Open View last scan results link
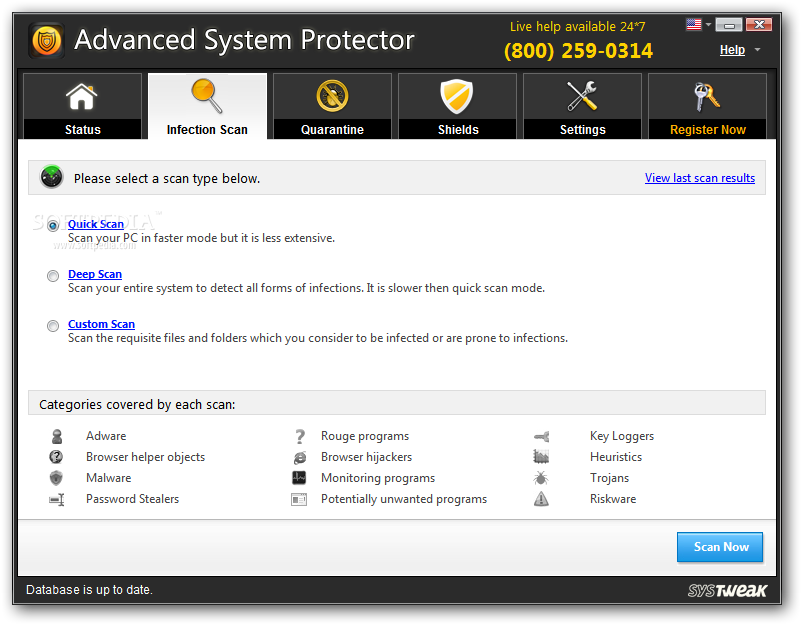 click(699, 178)
